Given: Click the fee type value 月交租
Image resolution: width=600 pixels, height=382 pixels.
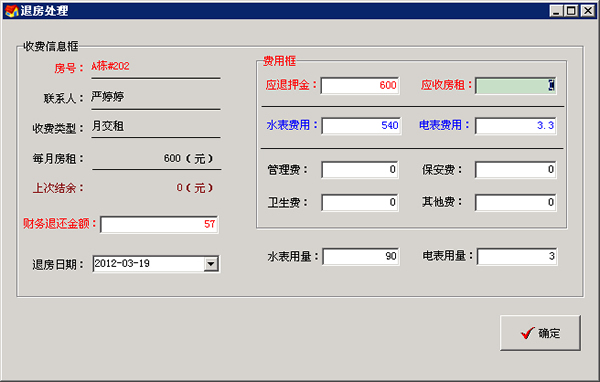Looking at the screenshot, I should [x=108, y=126].
